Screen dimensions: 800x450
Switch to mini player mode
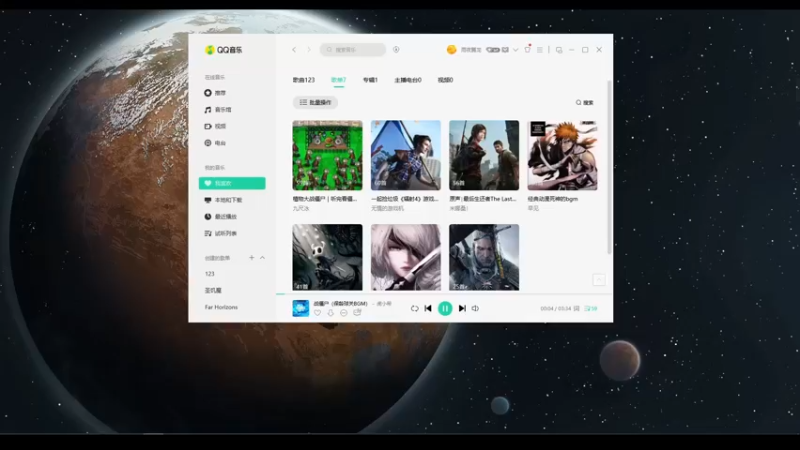[x=559, y=49]
